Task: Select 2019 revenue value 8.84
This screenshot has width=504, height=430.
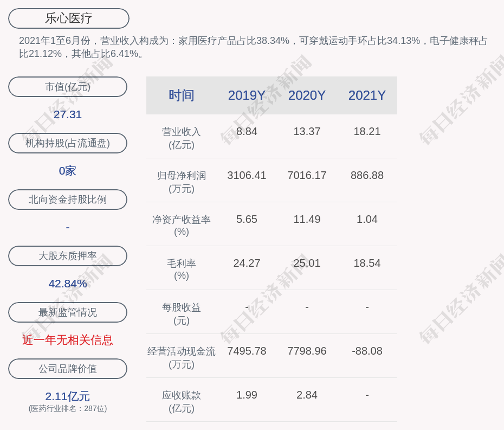Action: coord(247,132)
